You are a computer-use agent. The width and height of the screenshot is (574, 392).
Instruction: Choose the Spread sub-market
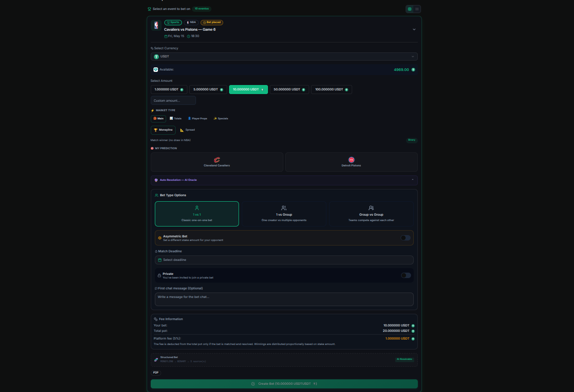click(x=187, y=130)
